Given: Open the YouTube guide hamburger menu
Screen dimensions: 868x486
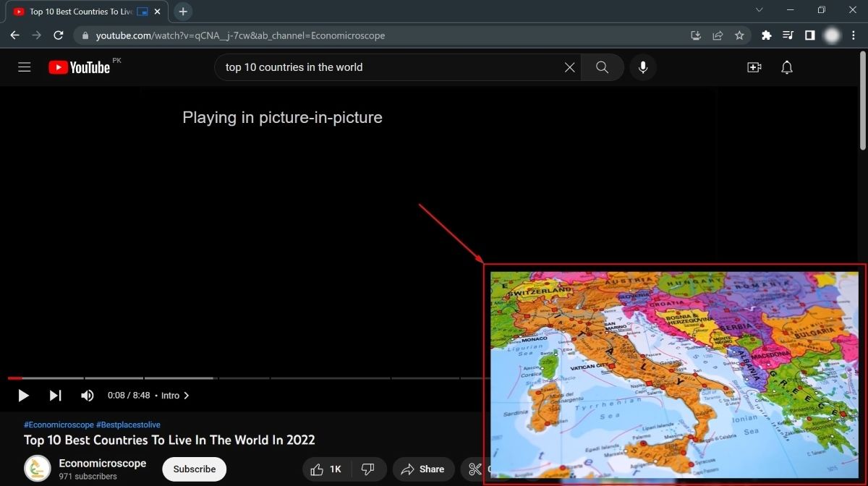Looking at the screenshot, I should [24, 67].
